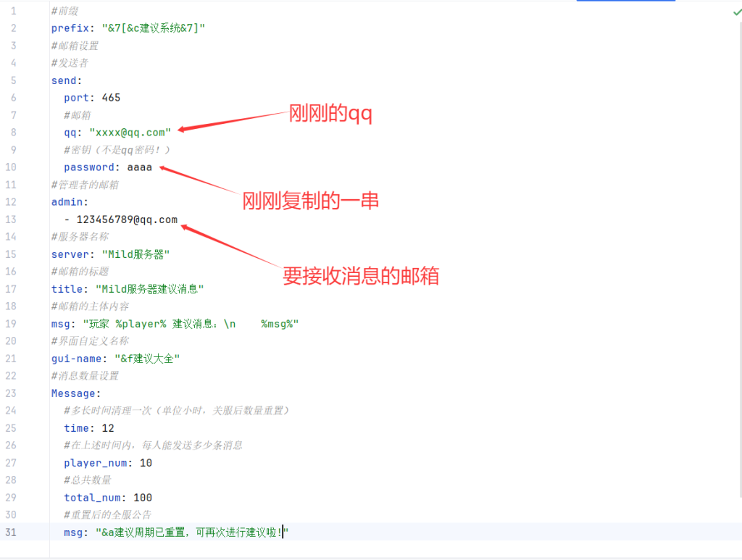
Task: Click the port value 465
Action: 111,98
